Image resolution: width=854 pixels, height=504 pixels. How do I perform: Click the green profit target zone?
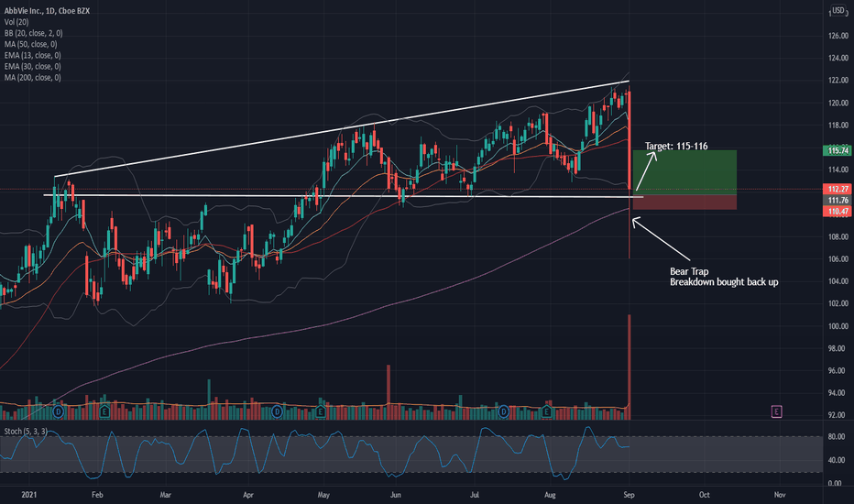[x=684, y=172]
